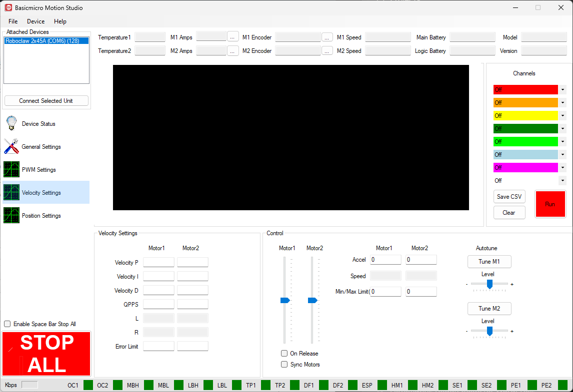
Task: Click the Tune M1 Level slider
Action: 489,284
